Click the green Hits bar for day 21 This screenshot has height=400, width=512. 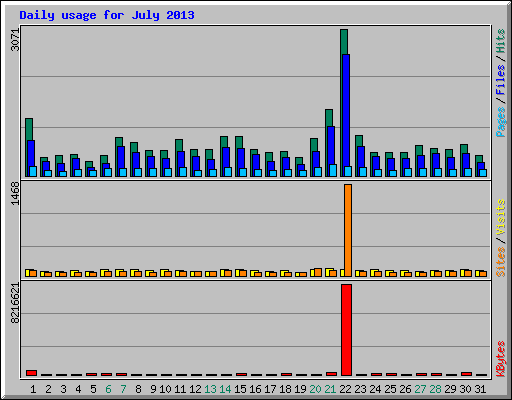(329, 117)
